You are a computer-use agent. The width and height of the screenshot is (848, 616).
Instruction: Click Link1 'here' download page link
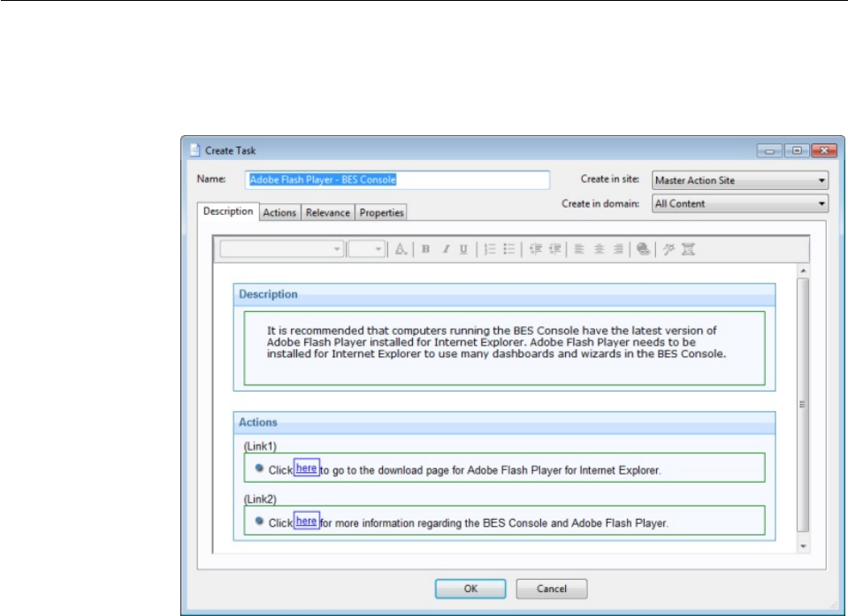tap(306, 468)
